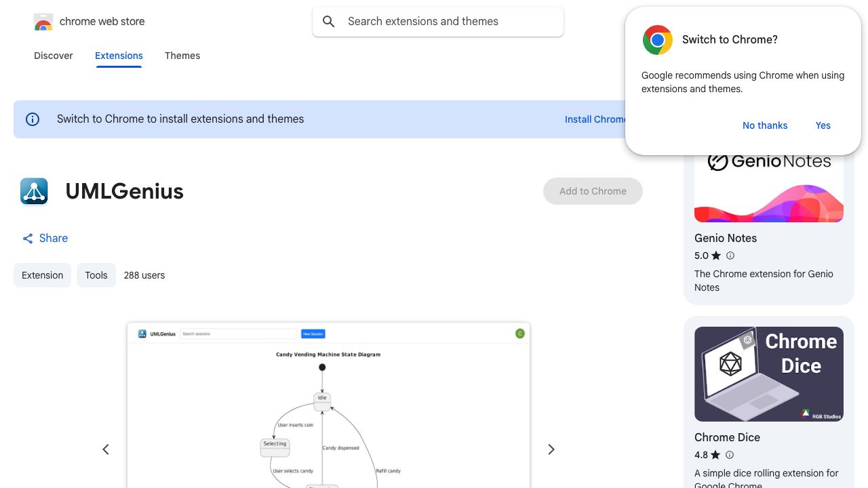This screenshot has height=488, width=868.
Task: Click the UMLGenius extension icon
Action: (34, 191)
